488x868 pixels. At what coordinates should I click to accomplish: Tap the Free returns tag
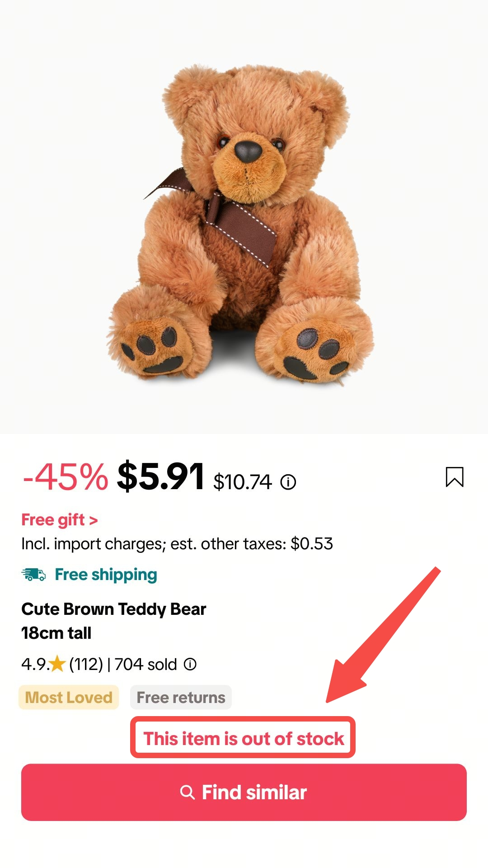(181, 698)
